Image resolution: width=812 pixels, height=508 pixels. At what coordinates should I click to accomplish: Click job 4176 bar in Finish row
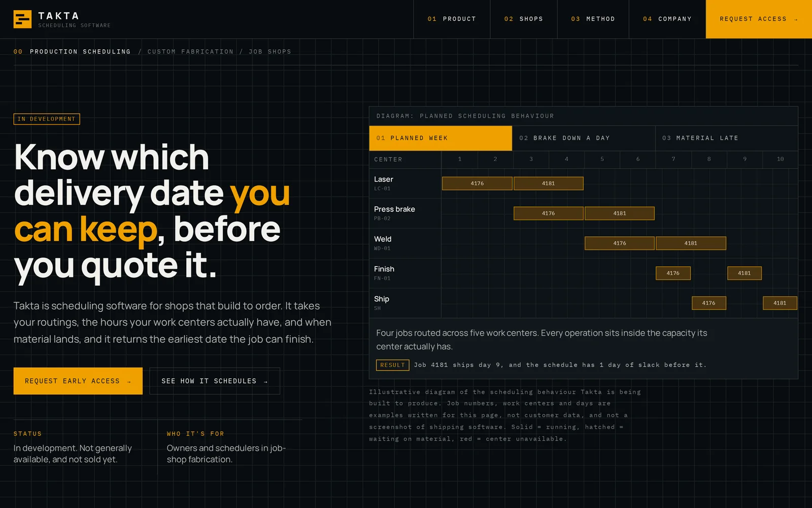pos(673,273)
